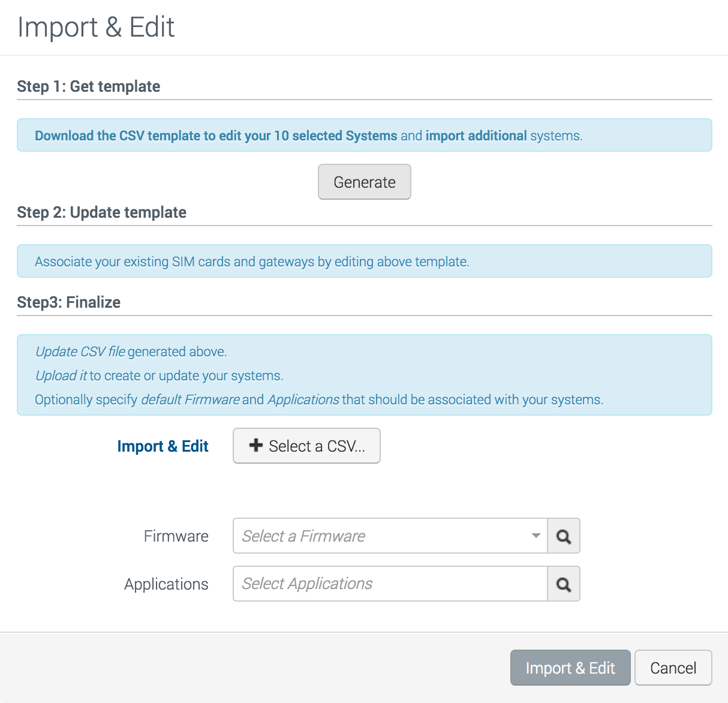Click the 'Update CSV file' italic text
This screenshot has width=728, height=703.
80,351
